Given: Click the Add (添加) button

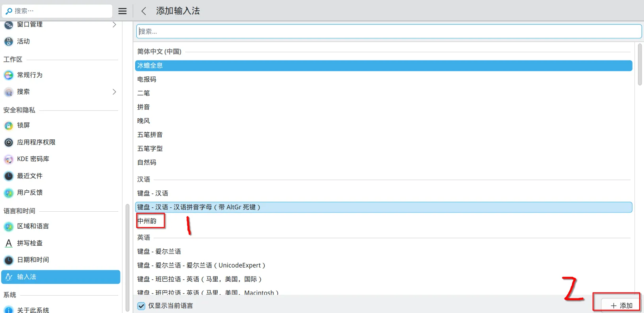Looking at the screenshot, I should pyautogui.click(x=621, y=305).
